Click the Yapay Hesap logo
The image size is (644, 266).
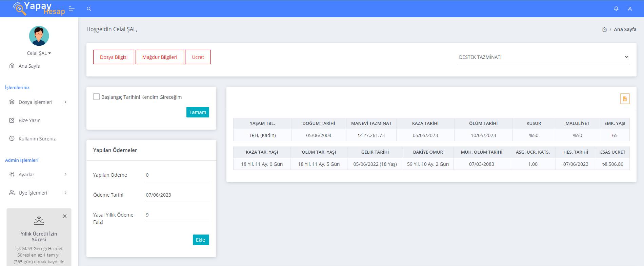38,8
